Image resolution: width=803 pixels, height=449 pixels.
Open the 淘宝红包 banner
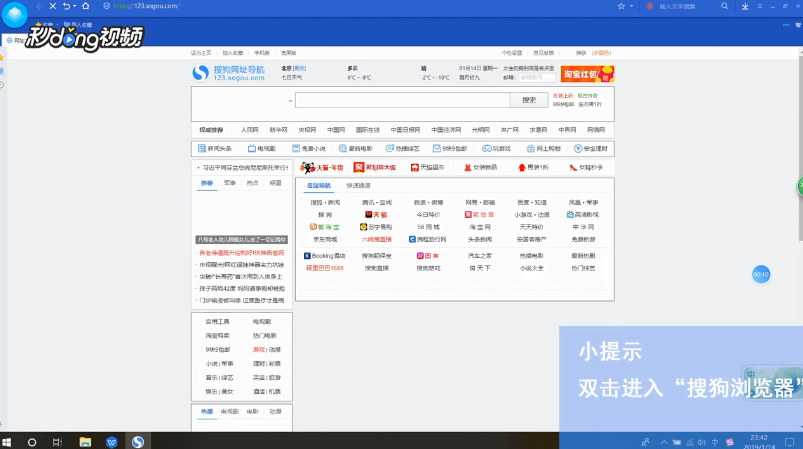(587, 74)
